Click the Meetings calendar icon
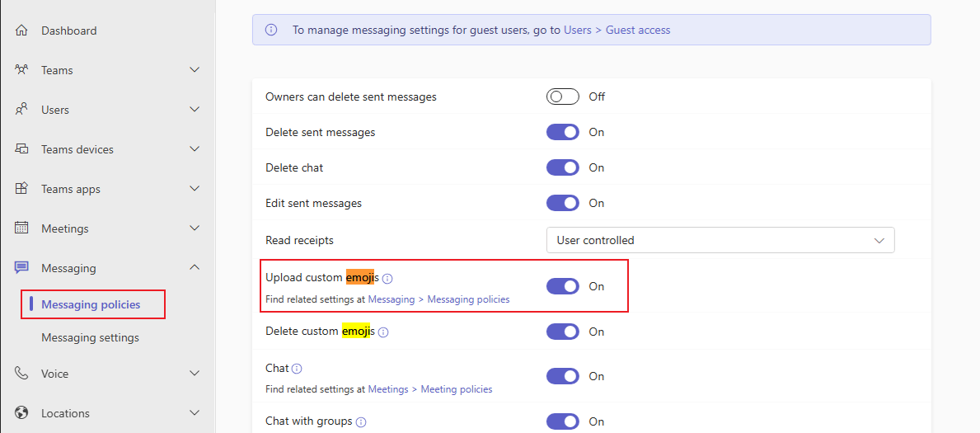This screenshot has height=433, width=980. 21,228
